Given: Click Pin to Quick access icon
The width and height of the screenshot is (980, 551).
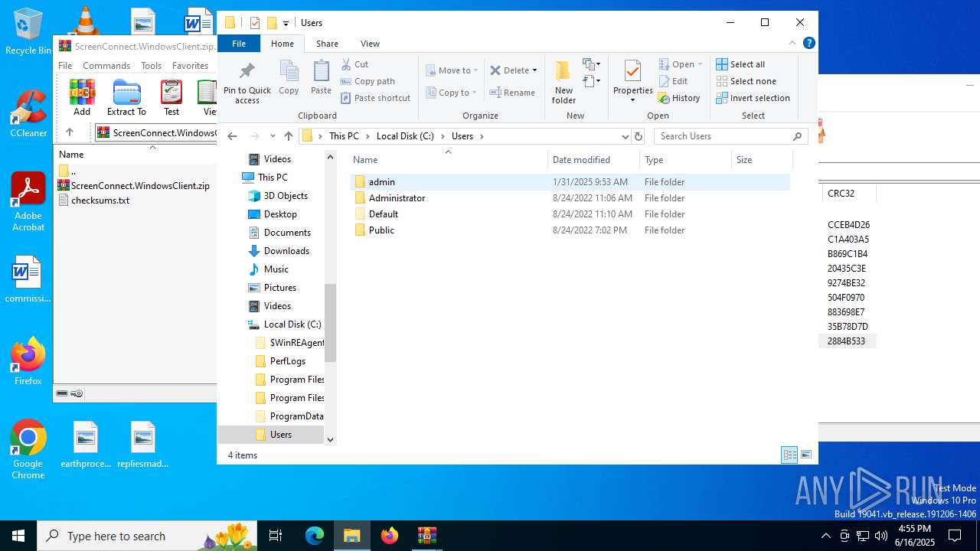Looking at the screenshot, I should point(247,72).
